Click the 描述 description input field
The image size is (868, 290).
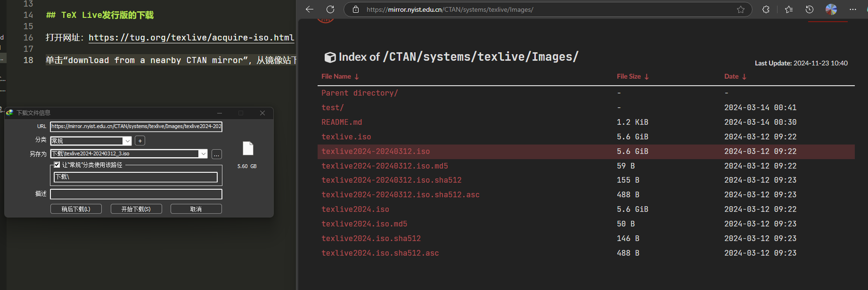point(136,194)
